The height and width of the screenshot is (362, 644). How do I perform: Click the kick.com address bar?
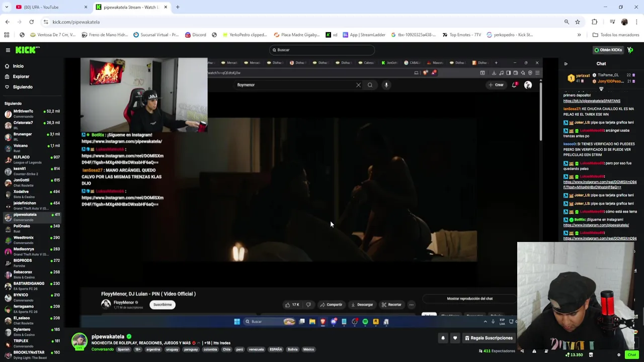point(302,22)
